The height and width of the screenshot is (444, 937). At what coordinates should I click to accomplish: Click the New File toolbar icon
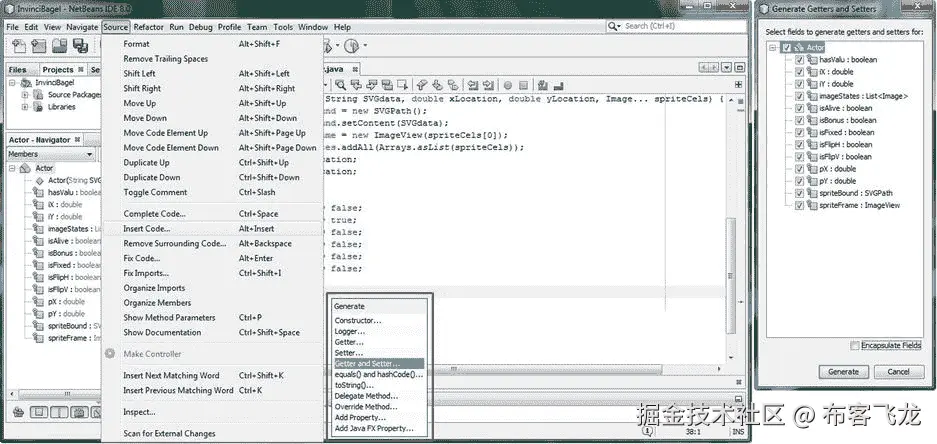tap(19, 46)
